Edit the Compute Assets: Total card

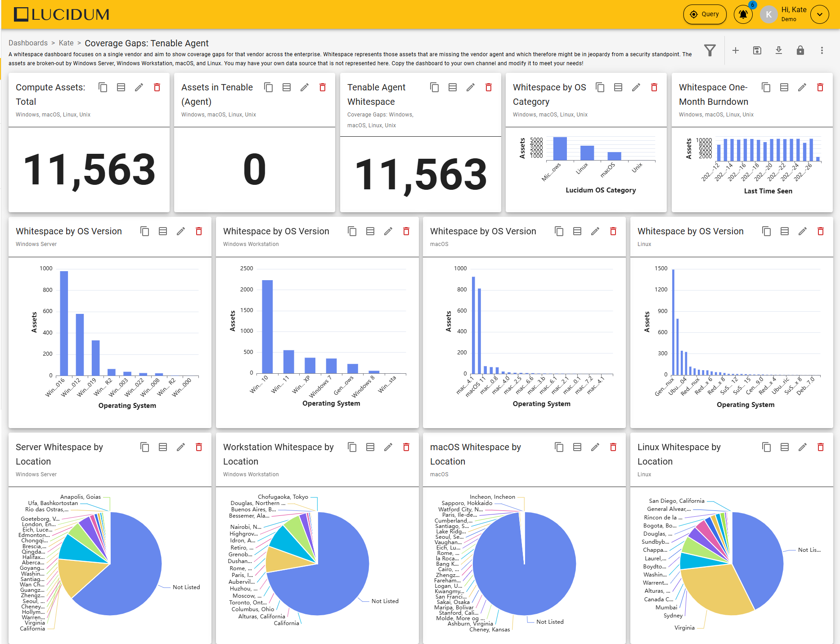139,87
